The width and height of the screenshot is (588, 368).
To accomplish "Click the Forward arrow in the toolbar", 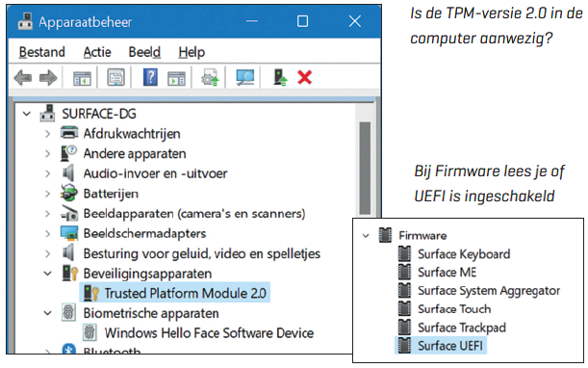I will (x=48, y=78).
